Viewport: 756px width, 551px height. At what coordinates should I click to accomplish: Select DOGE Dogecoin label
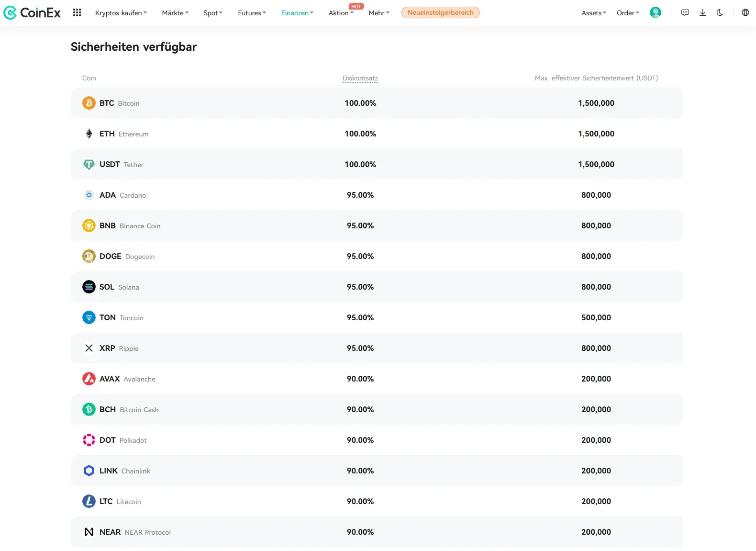tap(127, 256)
